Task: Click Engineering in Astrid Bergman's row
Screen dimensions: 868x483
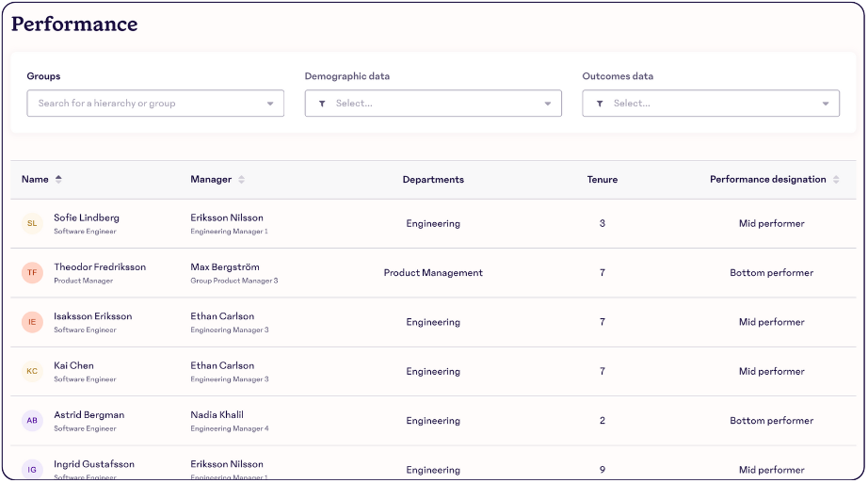Action: coord(433,421)
